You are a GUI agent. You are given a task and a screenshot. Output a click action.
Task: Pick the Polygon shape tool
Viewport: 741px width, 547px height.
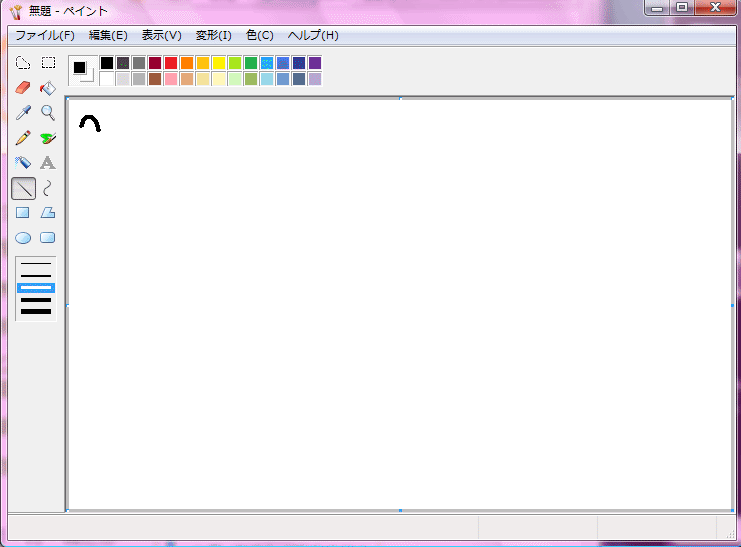47,212
